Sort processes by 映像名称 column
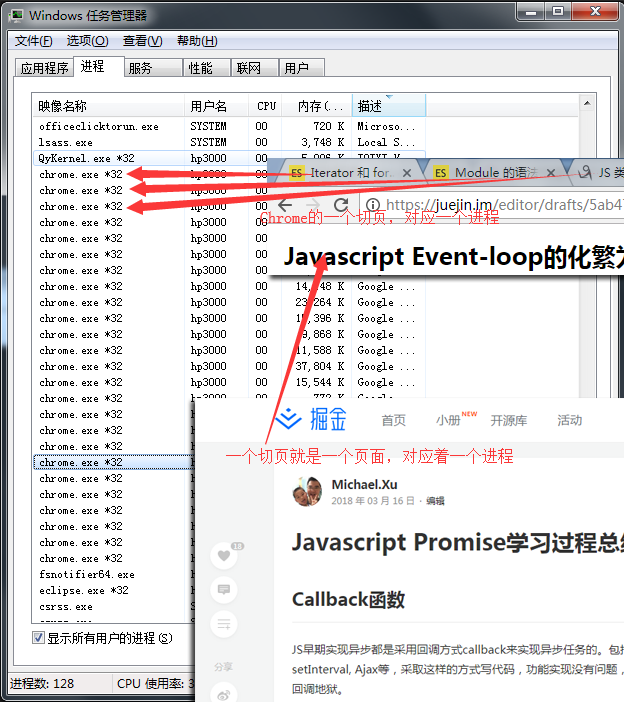 [108, 106]
